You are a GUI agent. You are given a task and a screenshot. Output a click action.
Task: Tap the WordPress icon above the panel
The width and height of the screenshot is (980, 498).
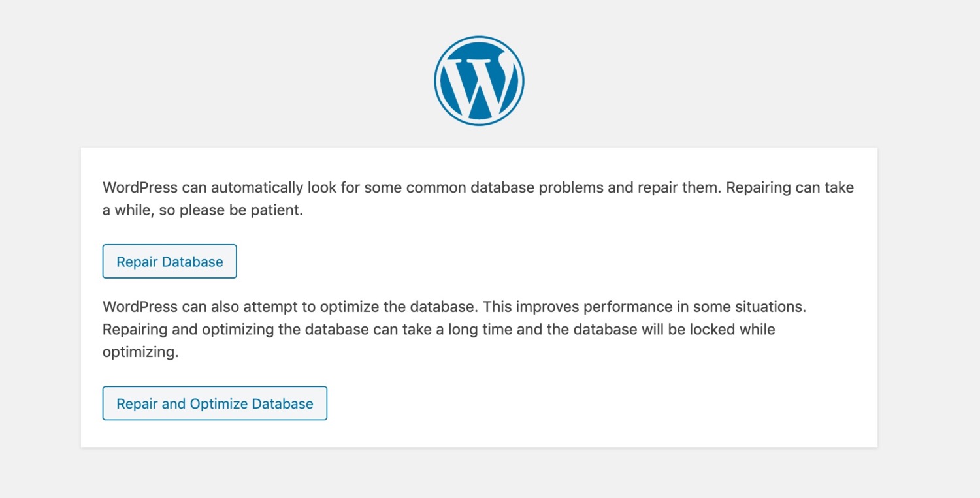(x=479, y=80)
